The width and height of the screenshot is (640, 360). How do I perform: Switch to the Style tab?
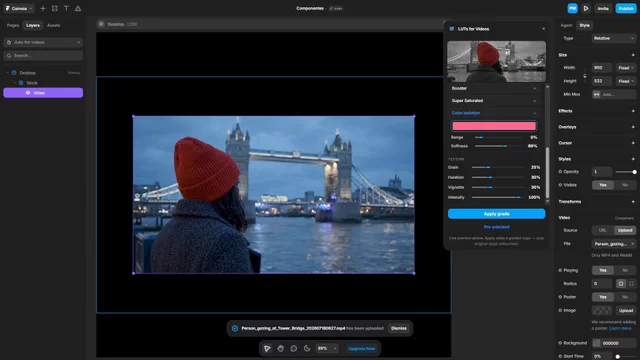[584, 25]
